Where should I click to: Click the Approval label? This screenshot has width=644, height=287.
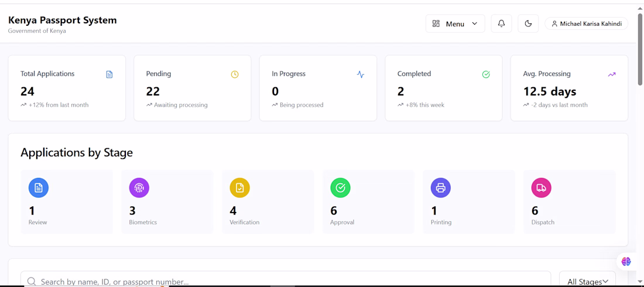click(342, 222)
